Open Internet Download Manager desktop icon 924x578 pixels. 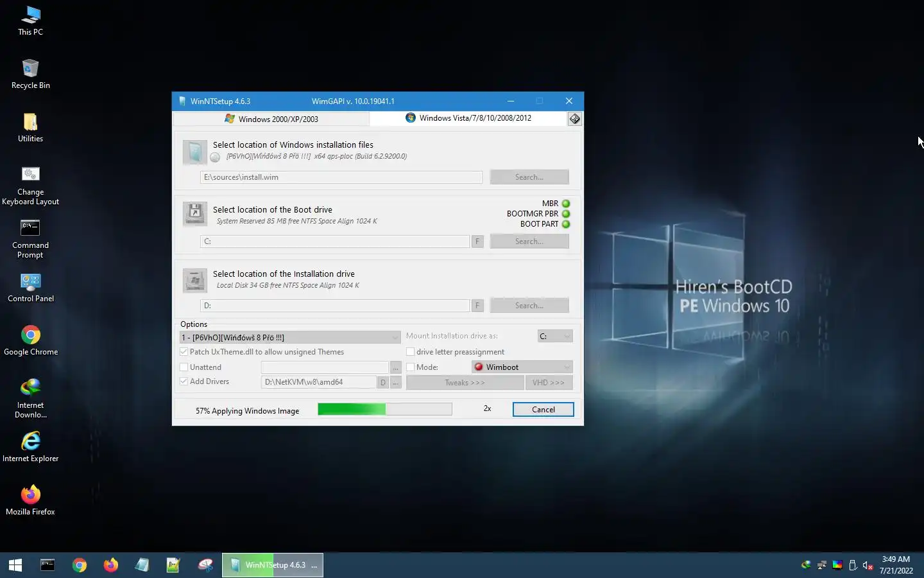pos(30,399)
